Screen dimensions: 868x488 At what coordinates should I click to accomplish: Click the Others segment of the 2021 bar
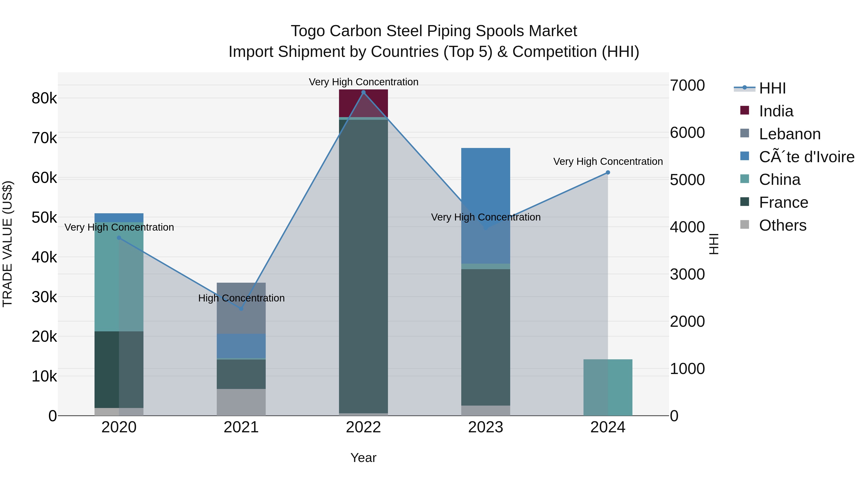click(241, 402)
